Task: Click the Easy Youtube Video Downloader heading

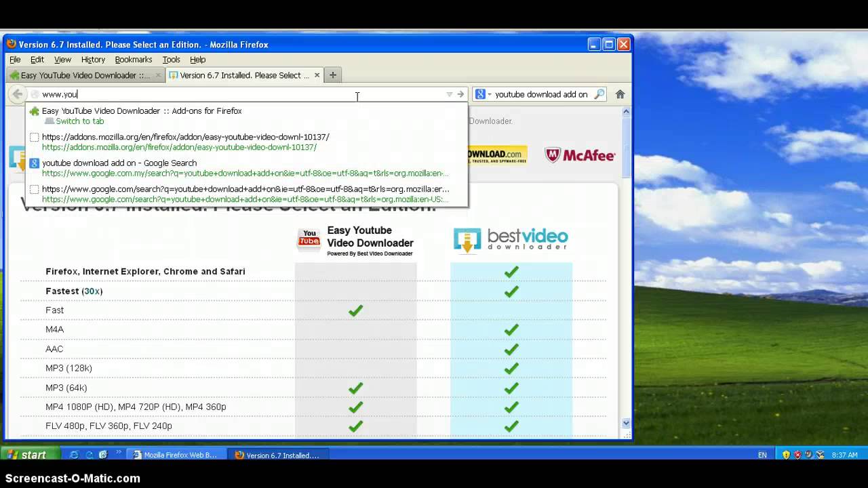Action: [370, 237]
